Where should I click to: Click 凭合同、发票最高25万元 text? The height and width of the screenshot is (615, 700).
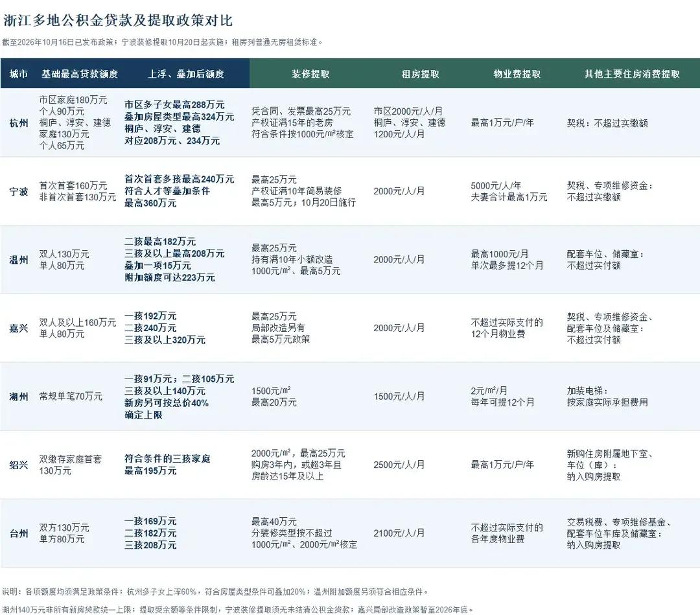(x=301, y=111)
